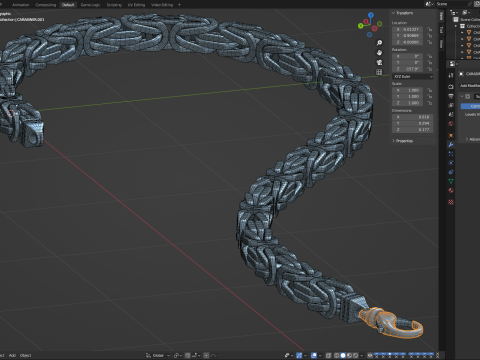Open Material properties sphere icon
Image resolution: width=480 pixels, height=360 pixels.
(x=451, y=190)
